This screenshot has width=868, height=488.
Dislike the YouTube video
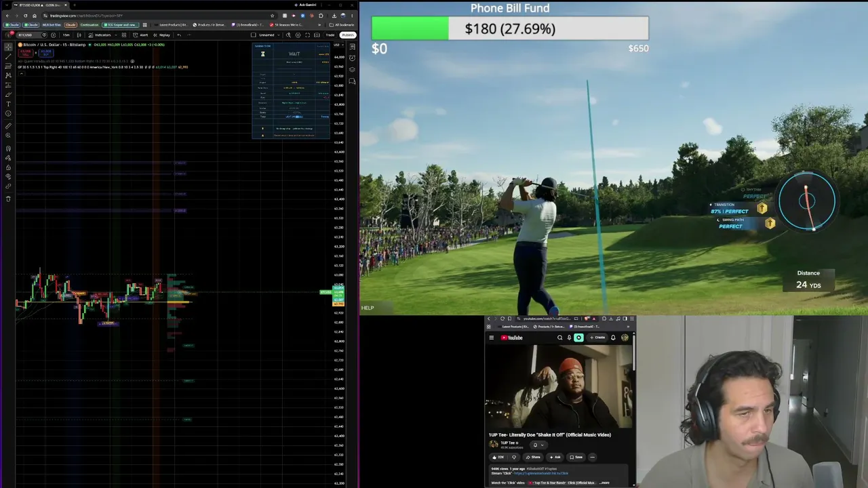(514, 457)
